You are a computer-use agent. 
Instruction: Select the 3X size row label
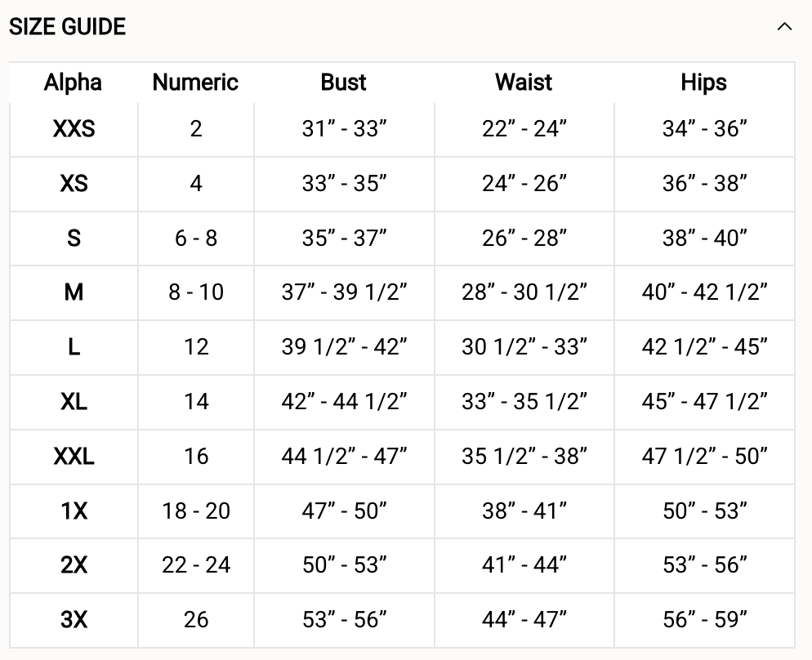74,620
